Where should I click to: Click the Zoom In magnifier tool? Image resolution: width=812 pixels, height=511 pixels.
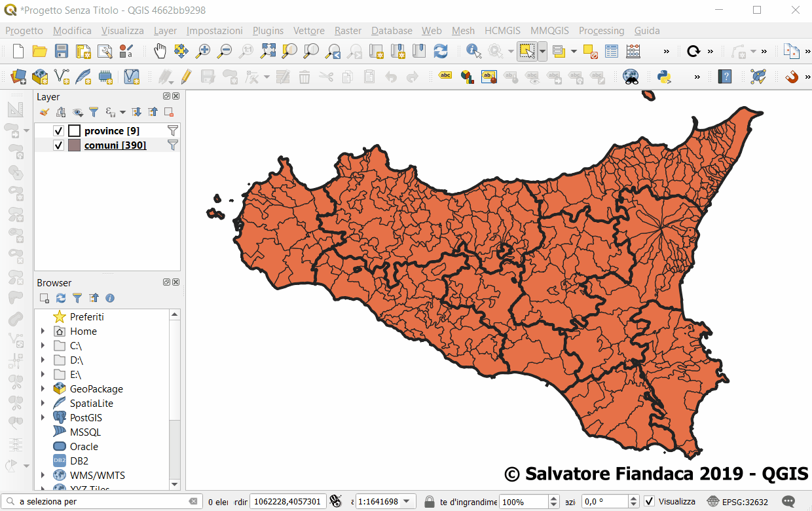pyautogui.click(x=203, y=51)
